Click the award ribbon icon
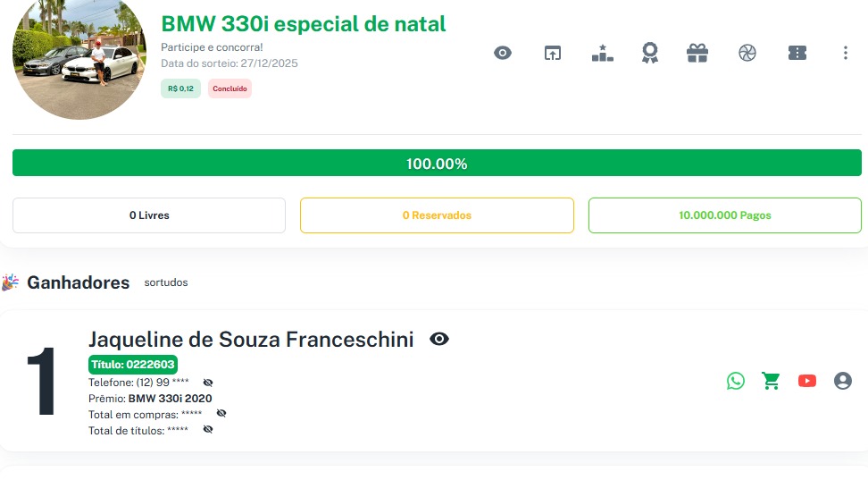Viewport: 868px width, 480px height. tap(650, 54)
